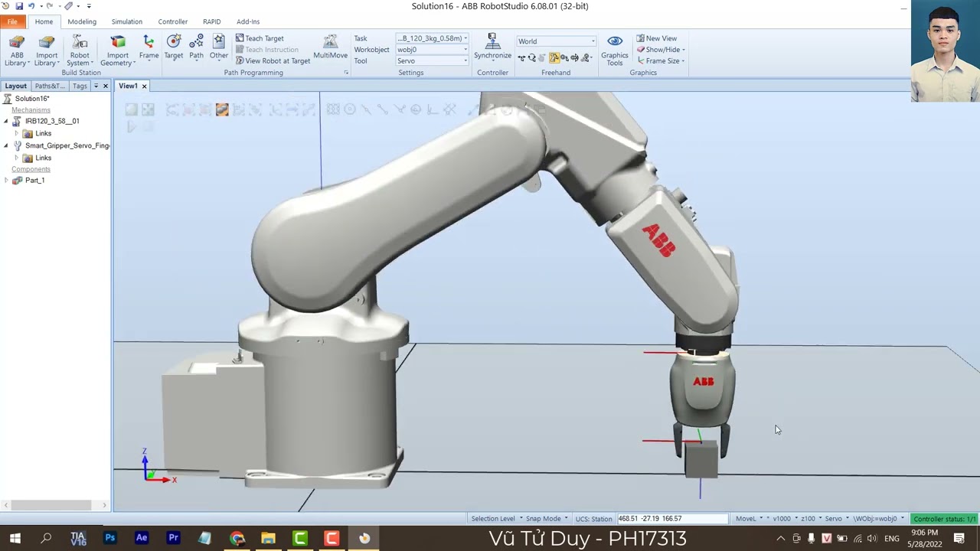Click View Robot at Target
The height and width of the screenshot is (551, 980).
click(273, 60)
